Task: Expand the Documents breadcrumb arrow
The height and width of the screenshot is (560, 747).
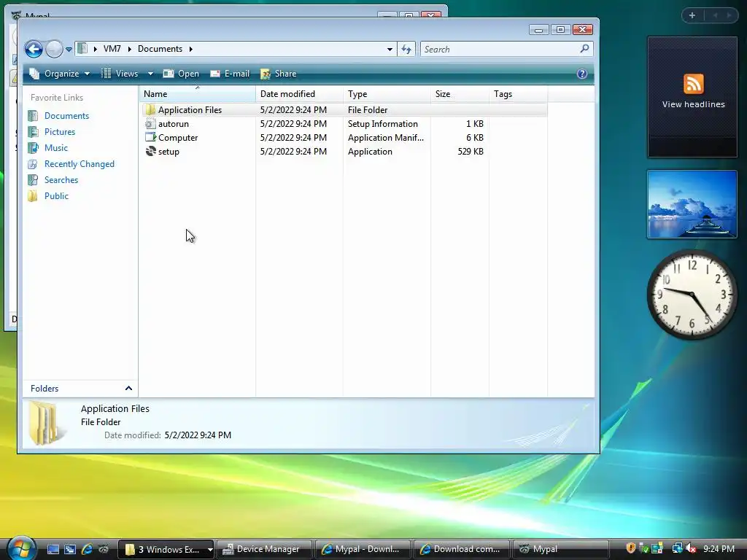Action: coord(191,49)
